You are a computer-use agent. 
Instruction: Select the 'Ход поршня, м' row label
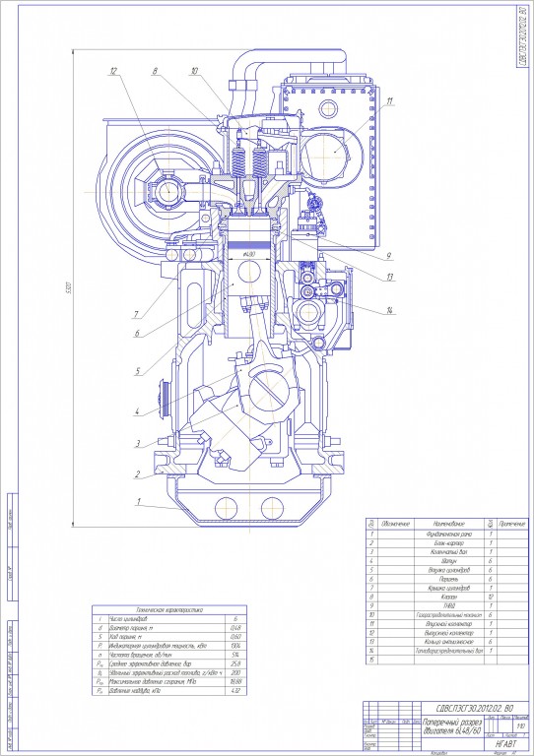[x=125, y=637]
